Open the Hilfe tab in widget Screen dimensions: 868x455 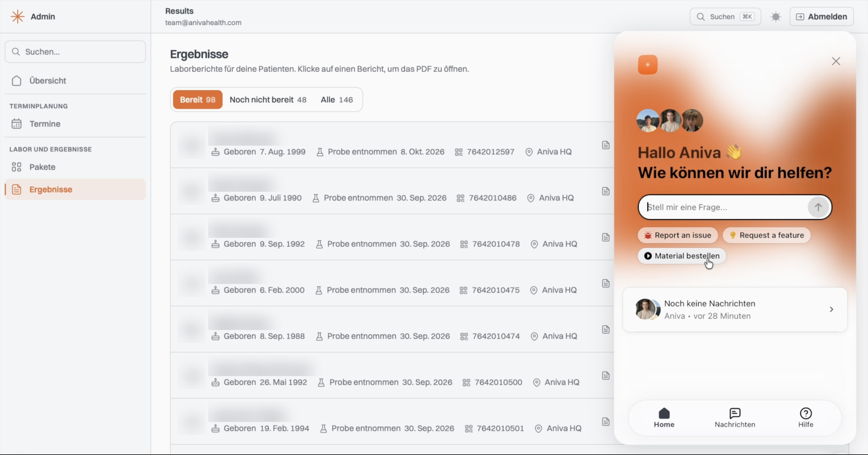coord(806,418)
